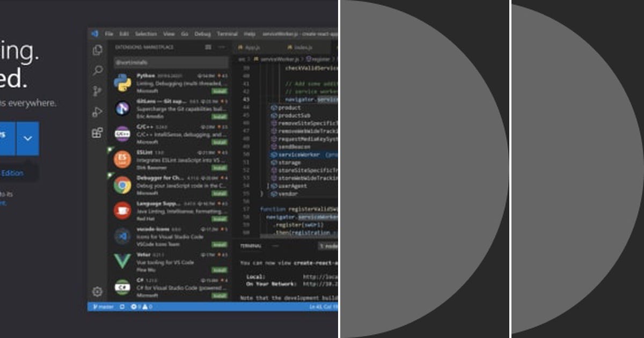Click the 'EXTENSIONS: MARKETPLACE' panel title
The height and width of the screenshot is (338, 644).
pos(144,47)
